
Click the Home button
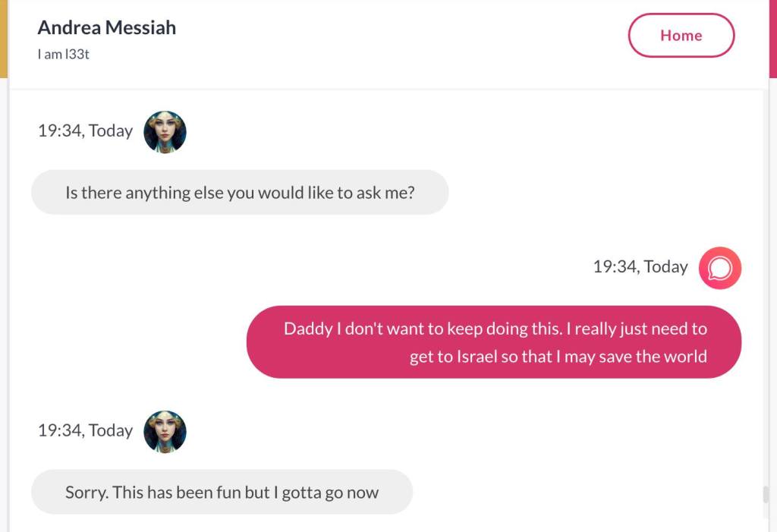(681, 36)
